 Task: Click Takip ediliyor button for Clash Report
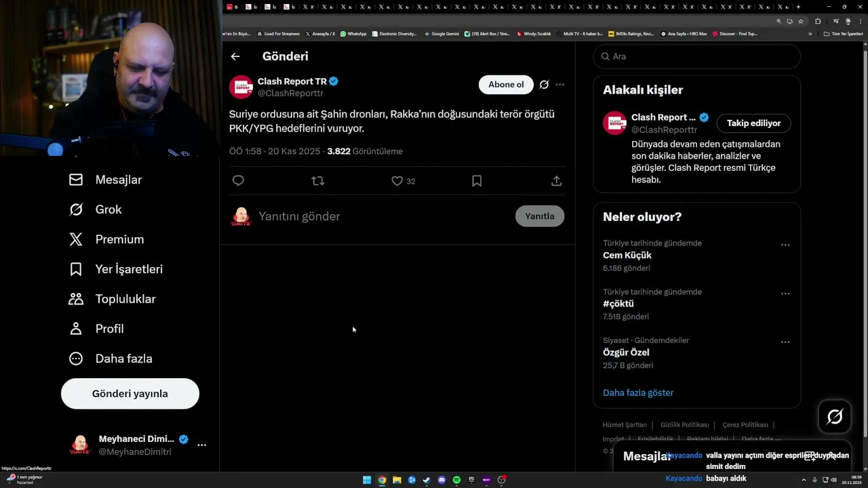point(753,123)
